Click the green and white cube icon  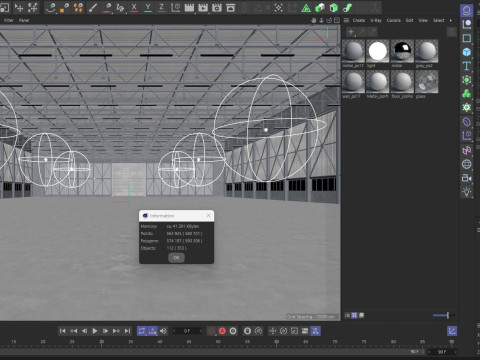tap(320, 8)
